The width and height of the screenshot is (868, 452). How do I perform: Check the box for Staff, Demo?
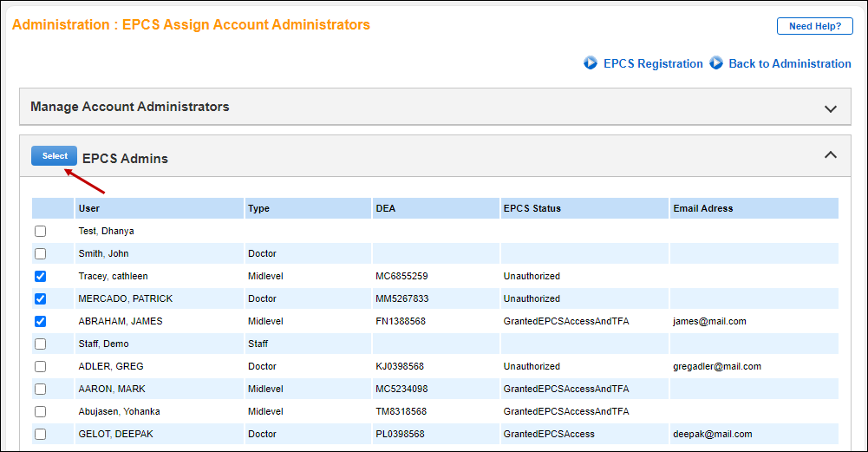(x=41, y=344)
